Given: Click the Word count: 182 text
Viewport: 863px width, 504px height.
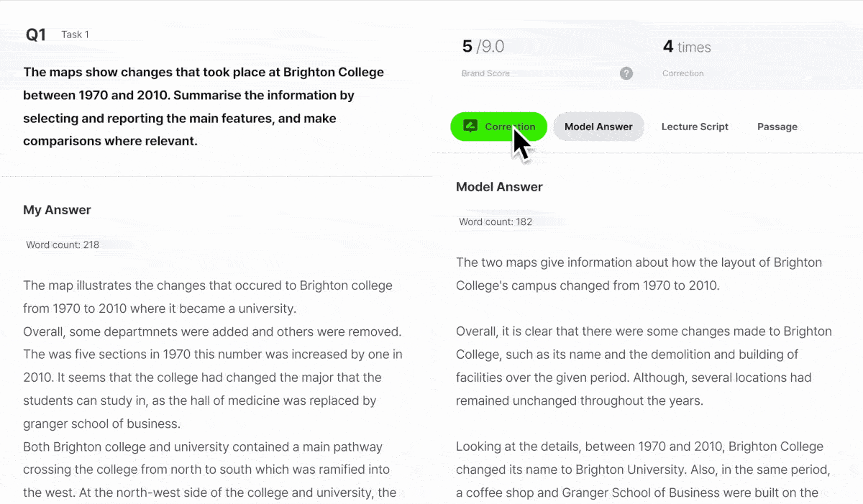Looking at the screenshot, I should [x=496, y=221].
